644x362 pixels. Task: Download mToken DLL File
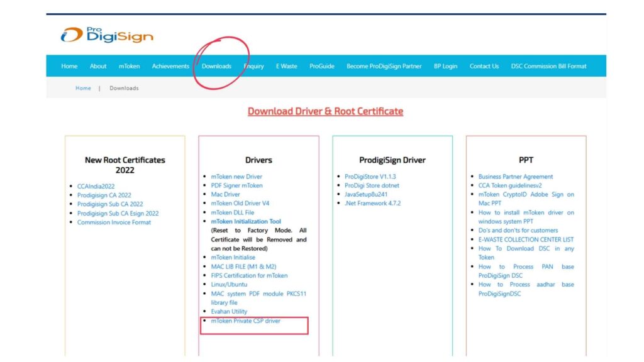click(x=233, y=212)
